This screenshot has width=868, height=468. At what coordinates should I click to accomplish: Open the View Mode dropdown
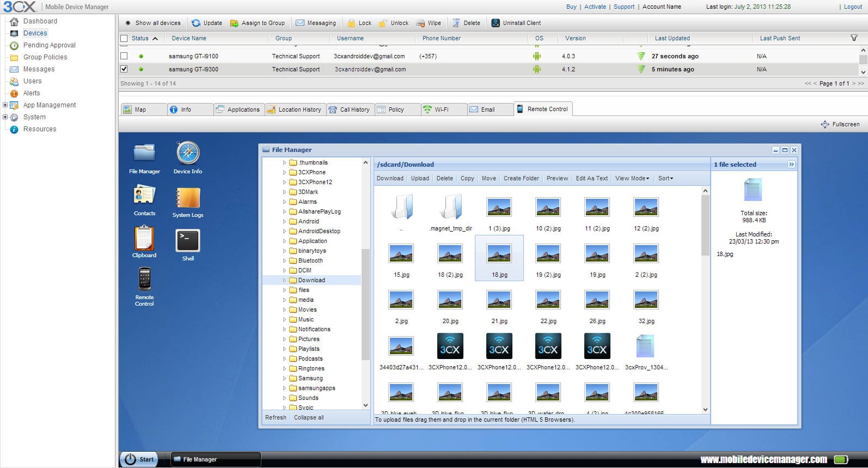pyautogui.click(x=632, y=178)
